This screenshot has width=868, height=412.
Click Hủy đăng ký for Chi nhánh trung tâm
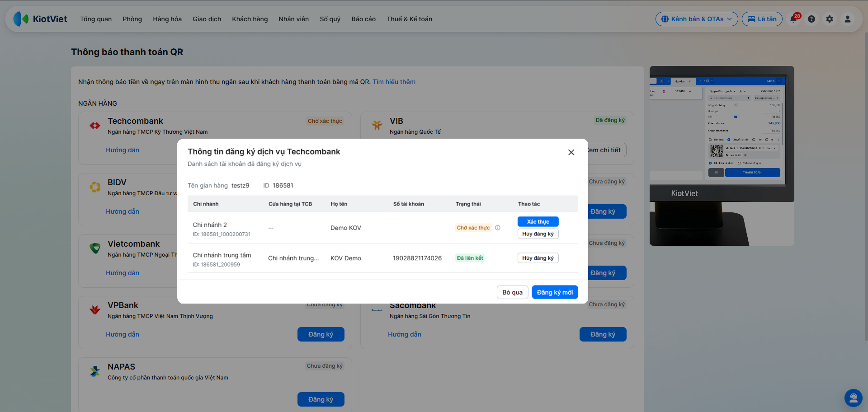click(538, 258)
